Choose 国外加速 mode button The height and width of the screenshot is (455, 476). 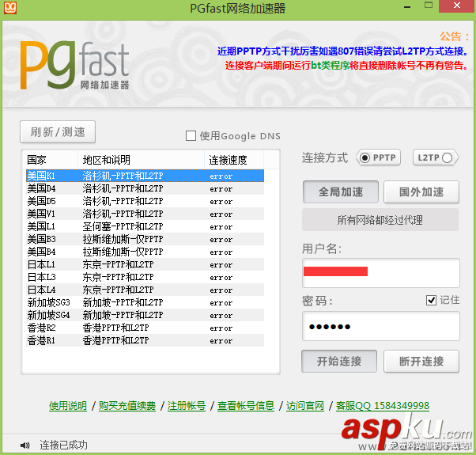point(421,192)
